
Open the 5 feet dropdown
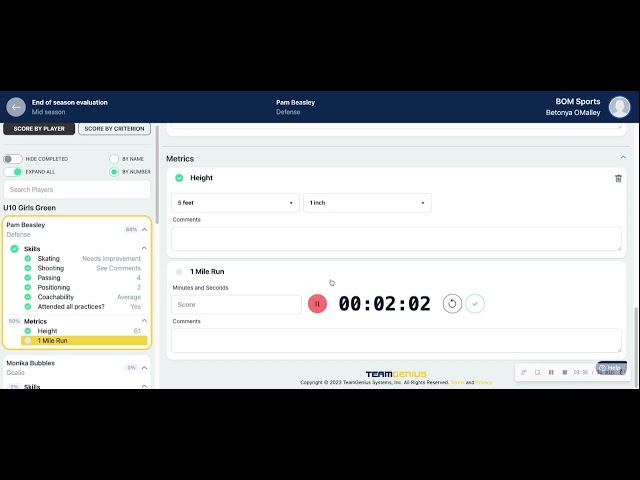coord(235,203)
